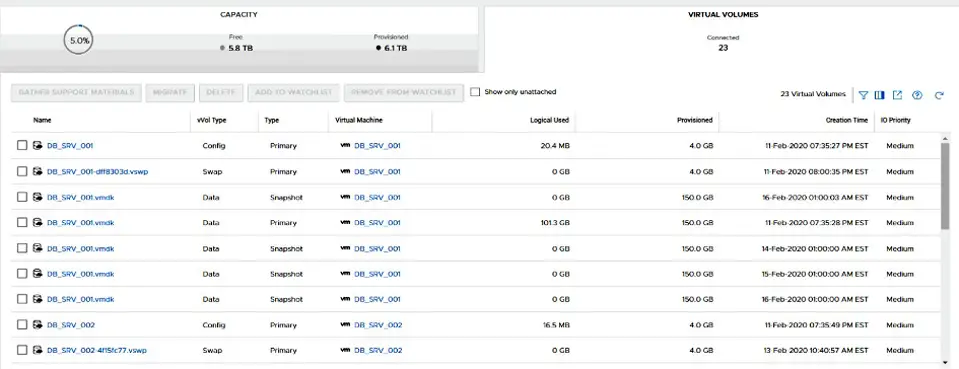The image size is (959, 369).
Task: Click the vm icon in the 101.3 GB row
Action: (345, 223)
